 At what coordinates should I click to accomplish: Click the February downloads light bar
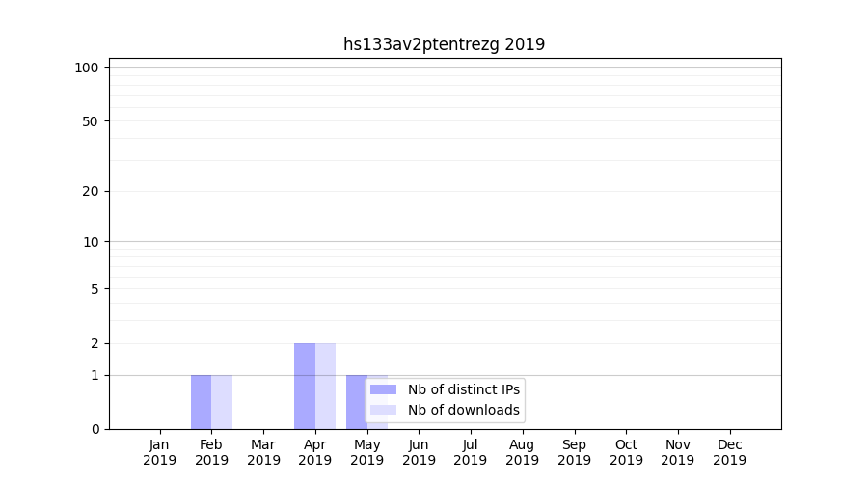[222, 402]
